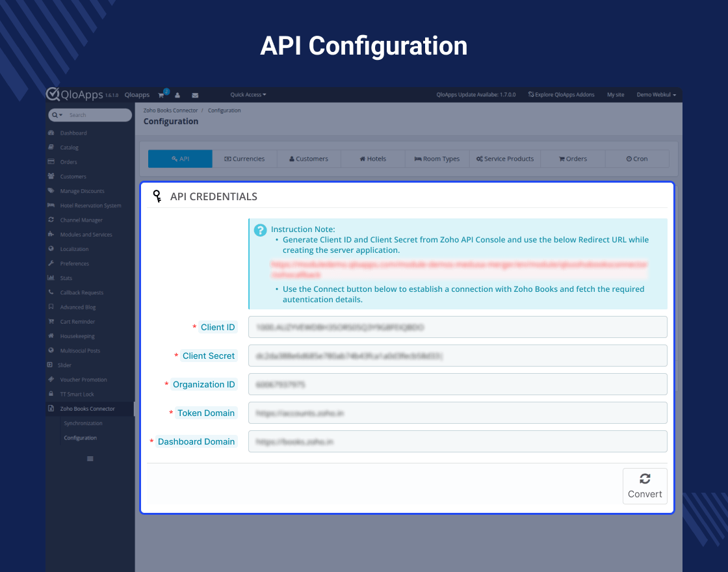Switch to the Service Products tab

[505, 159]
